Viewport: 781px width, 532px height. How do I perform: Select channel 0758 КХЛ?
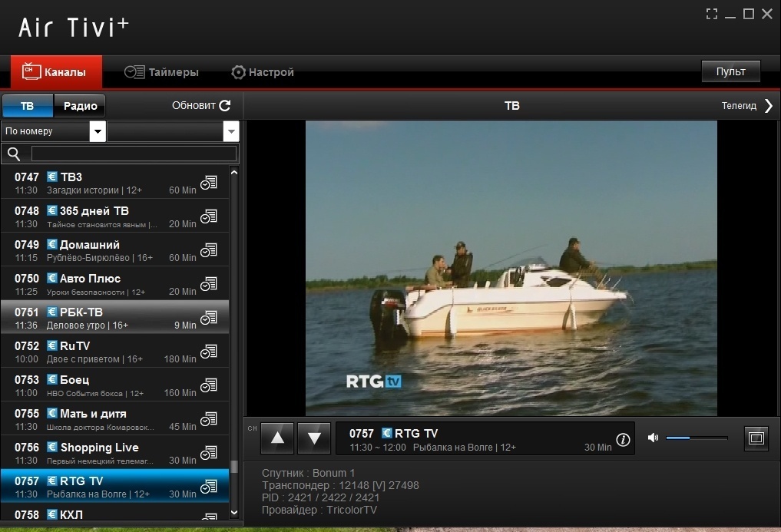115,513
